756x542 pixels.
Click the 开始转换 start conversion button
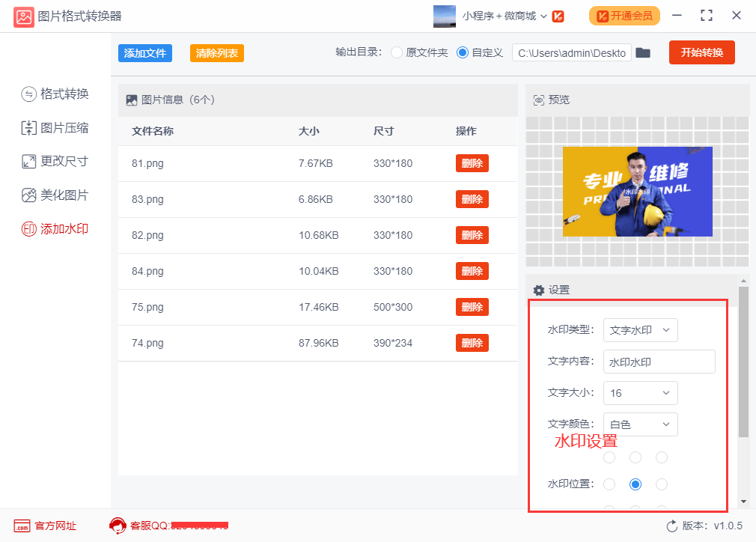[701, 52]
